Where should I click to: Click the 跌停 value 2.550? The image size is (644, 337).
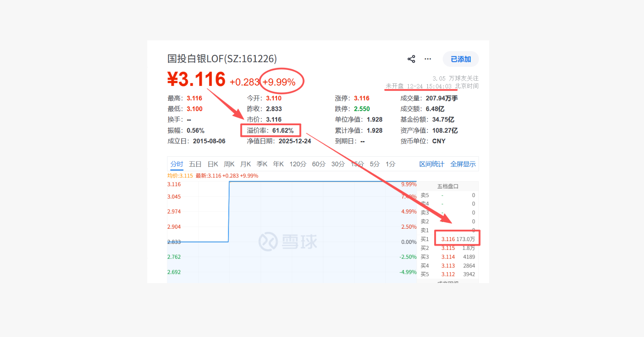pos(362,109)
